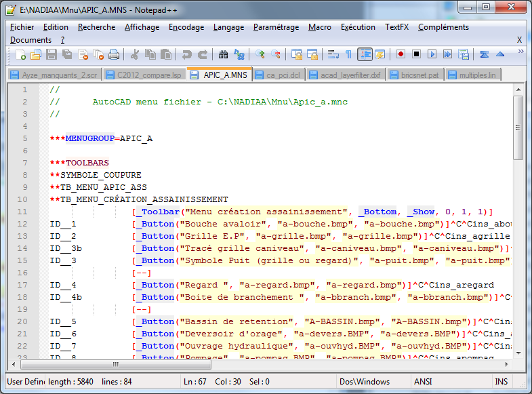Click the Print icon in the toolbar
This screenshot has height=394, width=532.
pyautogui.click(x=114, y=54)
